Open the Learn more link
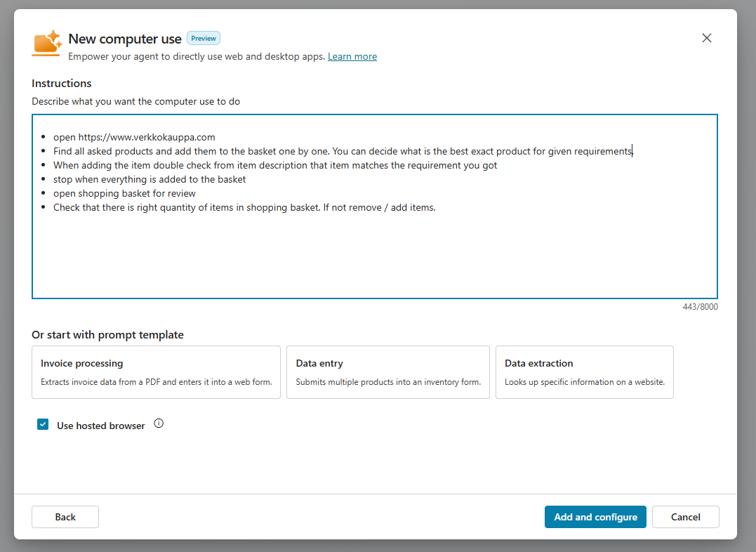This screenshot has height=552, width=756. (352, 56)
